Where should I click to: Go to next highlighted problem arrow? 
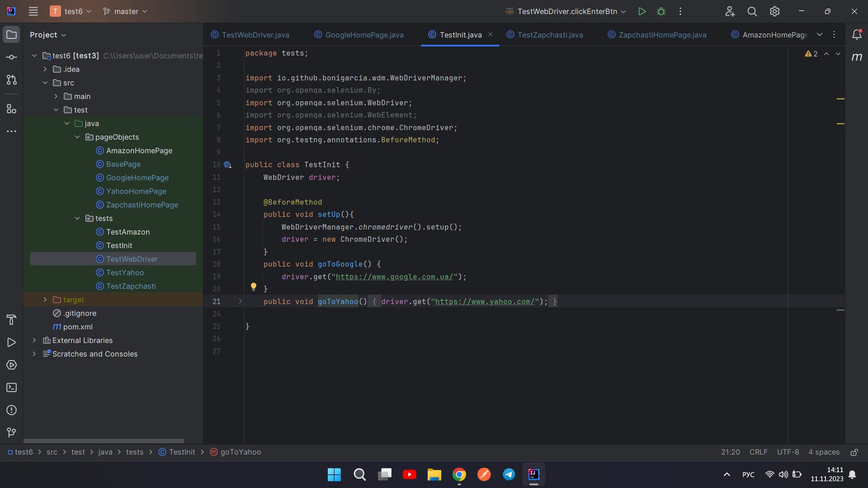click(838, 54)
